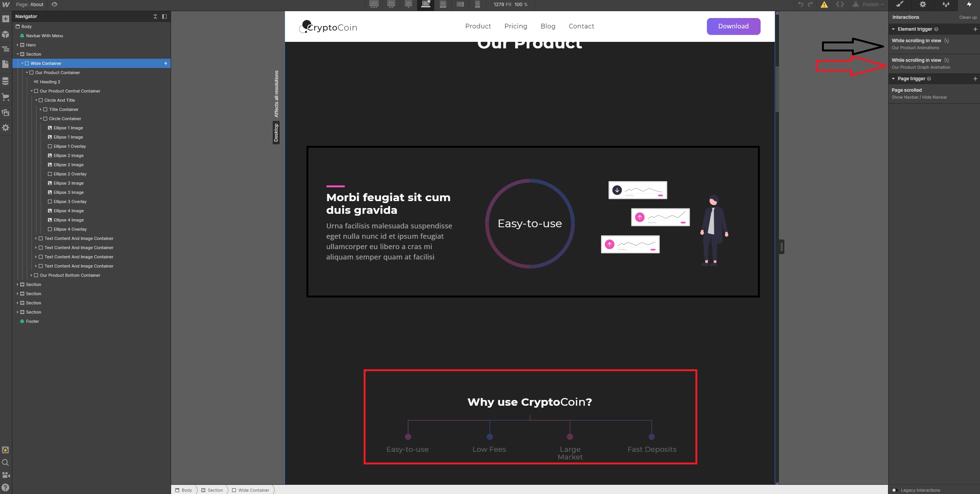The width and height of the screenshot is (980, 494).
Task: Collapse Our Product Central Container
Action: click(x=31, y=91)
